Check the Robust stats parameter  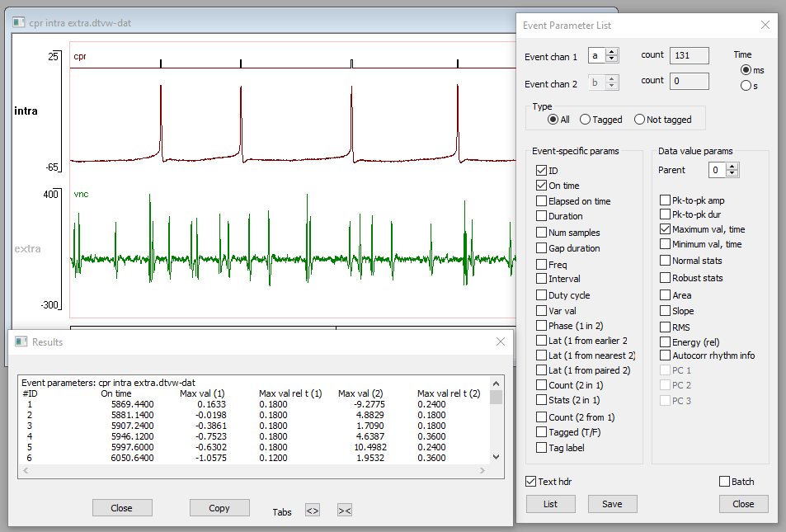point(665,278)
